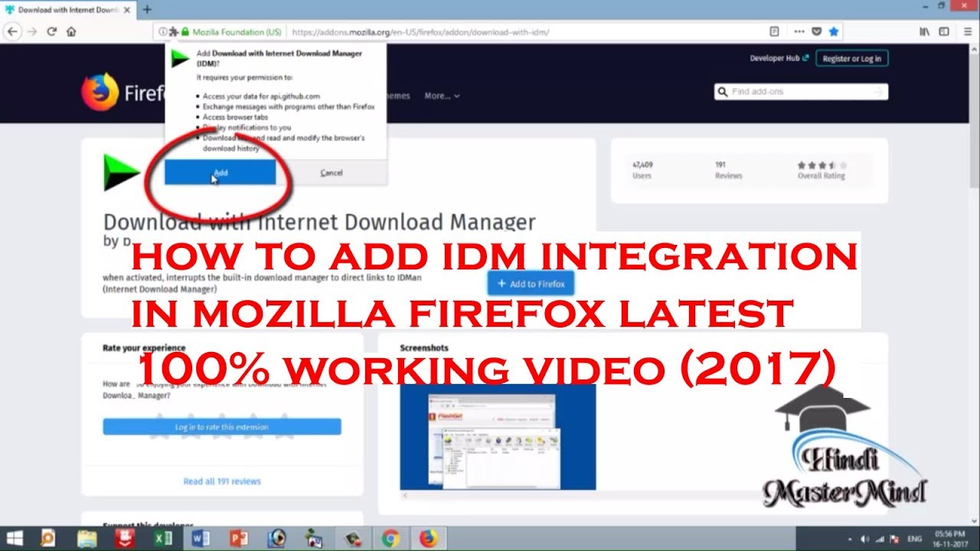
Task: Click the Firefox icon in the taskbar
Action: (x=429, y=538)
